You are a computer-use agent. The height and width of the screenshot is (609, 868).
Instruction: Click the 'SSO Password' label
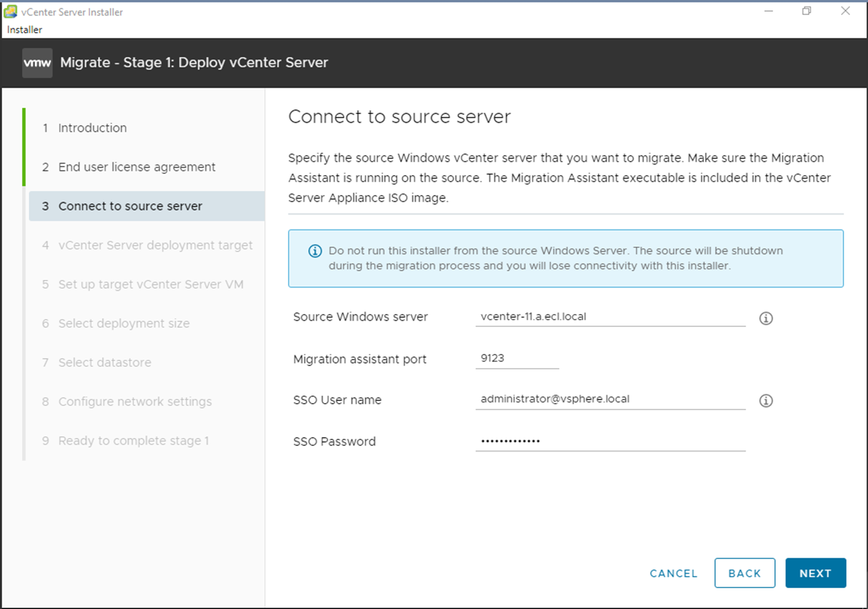click(x=334, y=442)
